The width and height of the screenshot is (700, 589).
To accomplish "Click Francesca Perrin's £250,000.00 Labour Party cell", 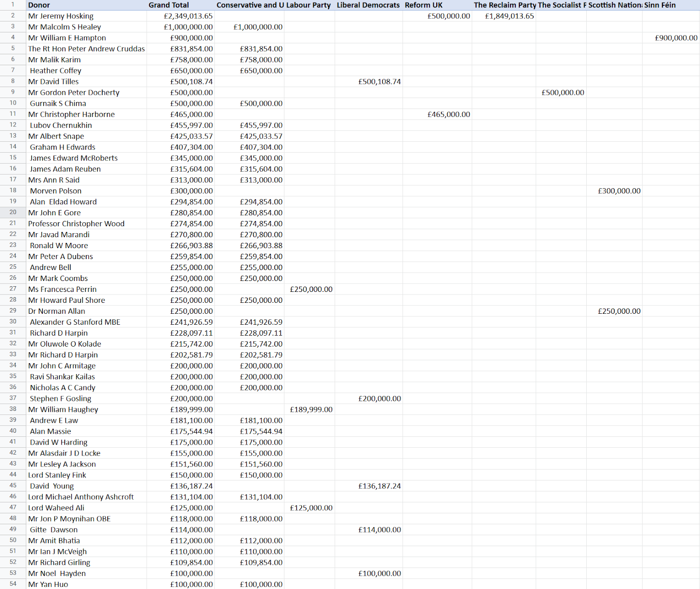I will click(309, 290).
